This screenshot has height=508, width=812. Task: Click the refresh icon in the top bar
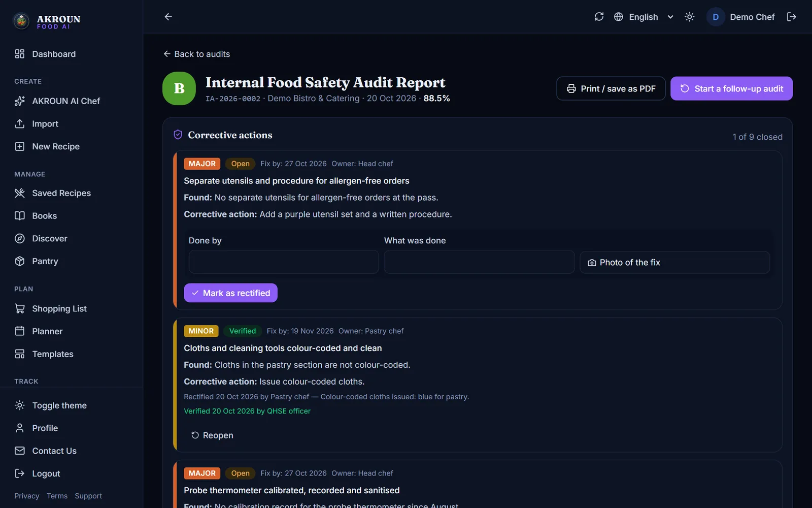pos(599,17)
